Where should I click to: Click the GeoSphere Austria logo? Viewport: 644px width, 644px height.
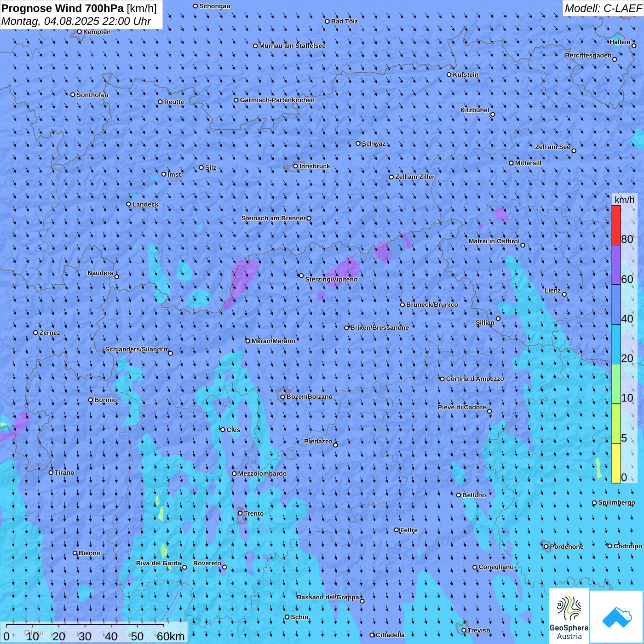(569, 615)
